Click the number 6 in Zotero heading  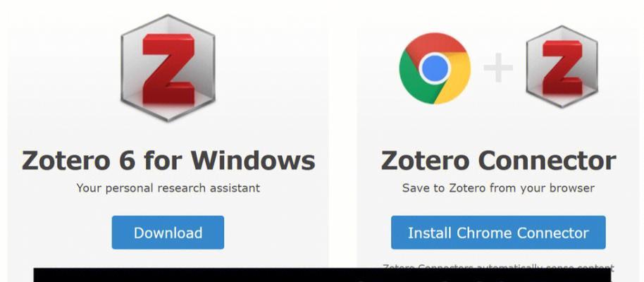coord(125,161)
